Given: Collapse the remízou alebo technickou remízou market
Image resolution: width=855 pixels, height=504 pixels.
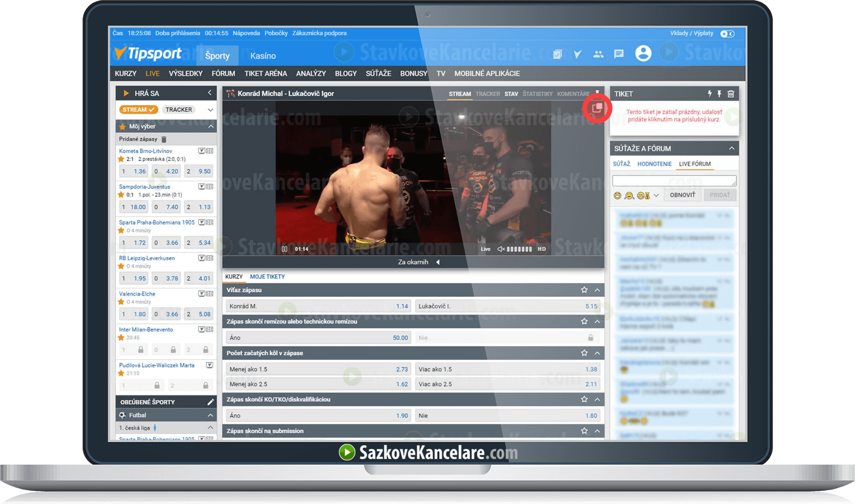Looking at the screenshot, I should click(597, 322).
